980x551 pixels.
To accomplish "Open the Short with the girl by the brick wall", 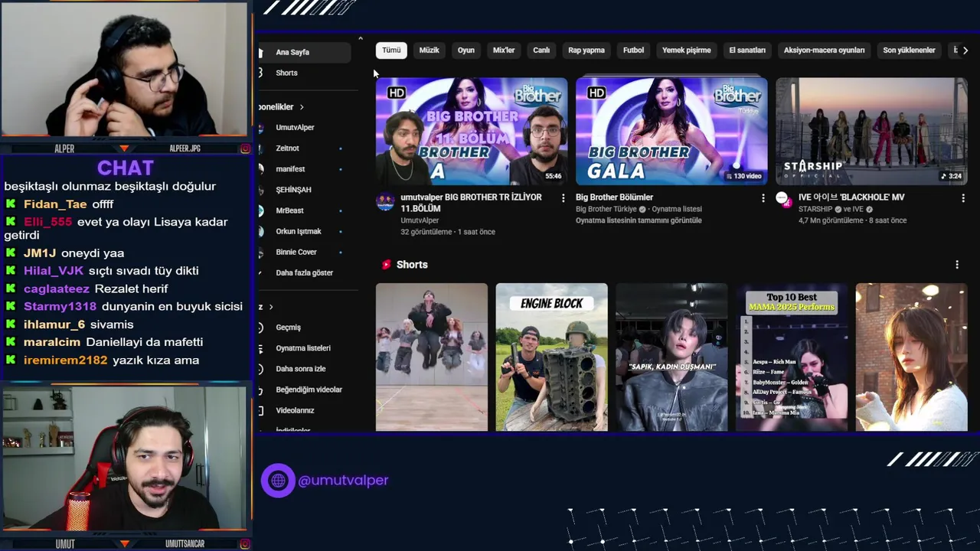I will [x=911, y=357].
